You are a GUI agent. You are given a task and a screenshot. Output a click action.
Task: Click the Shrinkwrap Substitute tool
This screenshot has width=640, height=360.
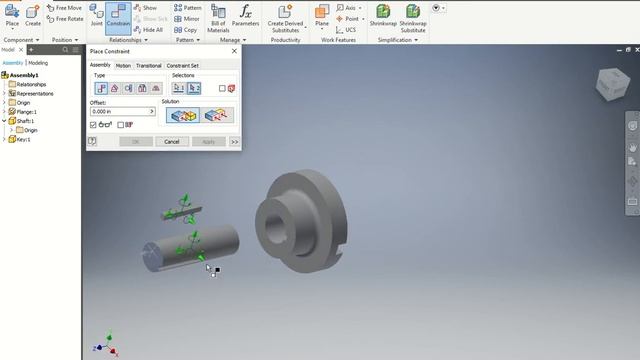(413, 18)
